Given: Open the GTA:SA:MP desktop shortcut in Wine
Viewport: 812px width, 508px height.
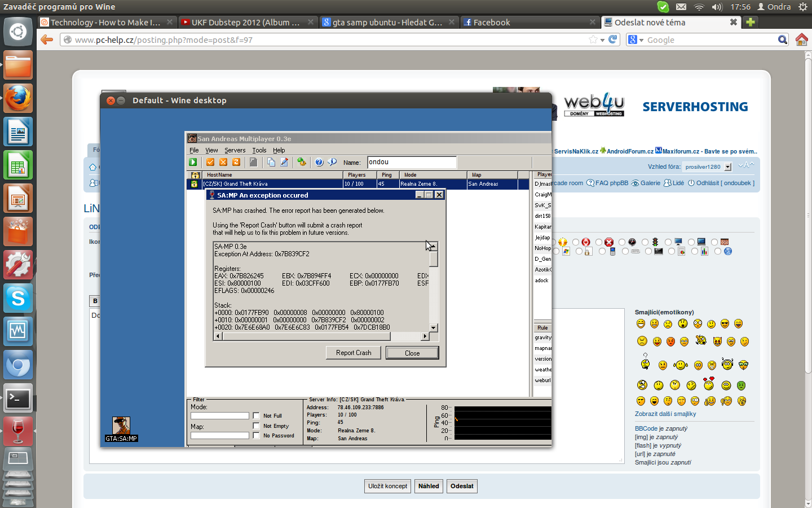Looking at the screenshot, I should click(x=121, y=429).
